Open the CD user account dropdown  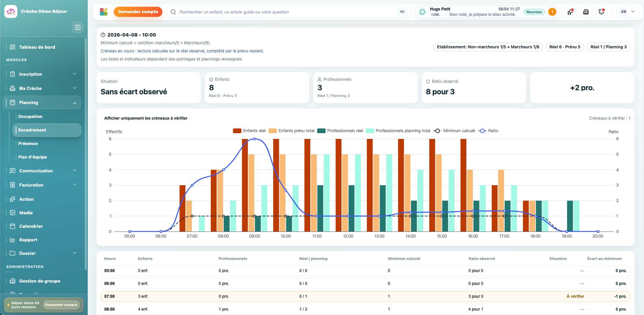pyautogui.click(x=627, y=12)
